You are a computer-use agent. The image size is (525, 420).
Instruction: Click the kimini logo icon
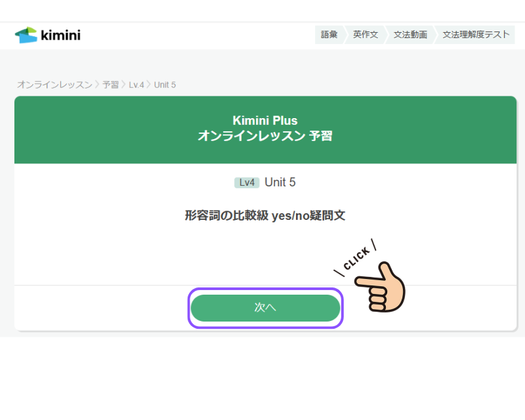point(26,35)
